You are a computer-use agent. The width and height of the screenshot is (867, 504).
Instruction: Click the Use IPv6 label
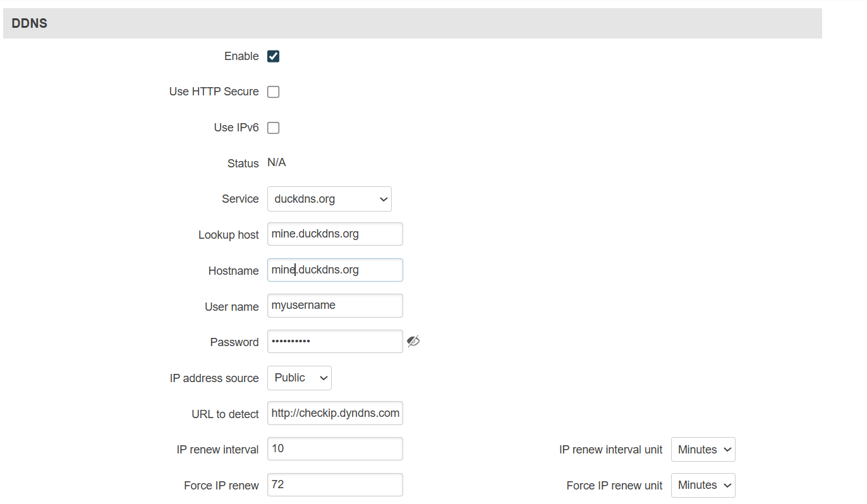(236, 128)
